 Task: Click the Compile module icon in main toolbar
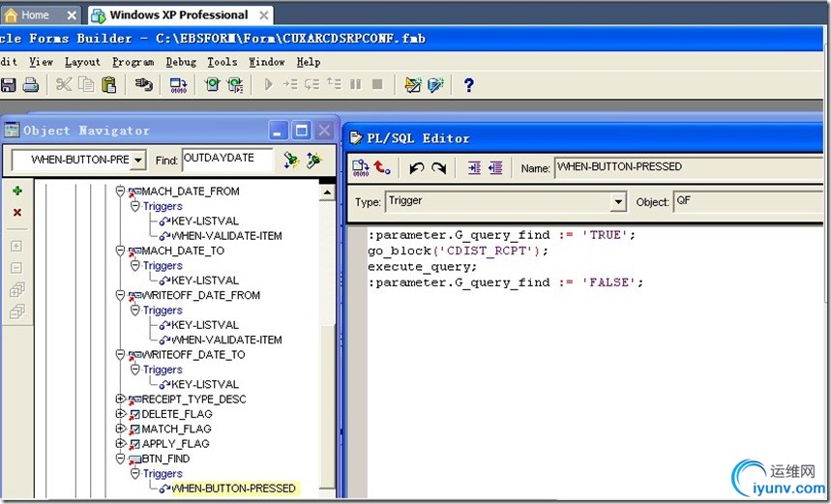click(x=178, y=85)
